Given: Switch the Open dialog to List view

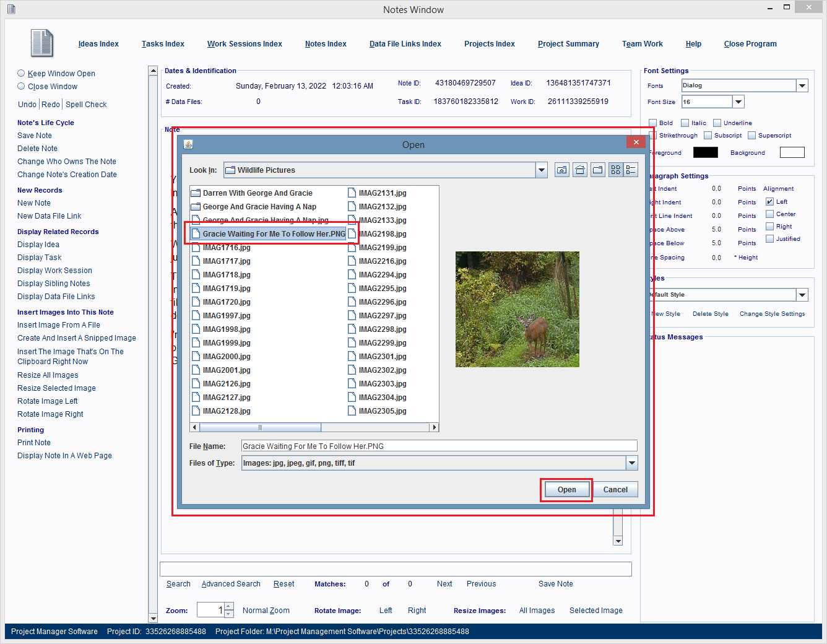Looking at the screenshot, I should tap(616, 170).
